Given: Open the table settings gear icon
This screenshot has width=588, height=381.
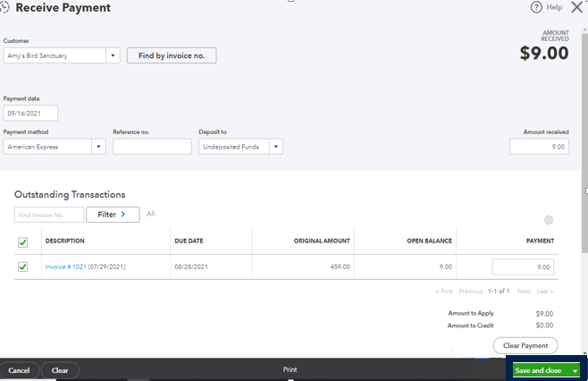Looking at the screenshot, I should (x=549, y=220).
